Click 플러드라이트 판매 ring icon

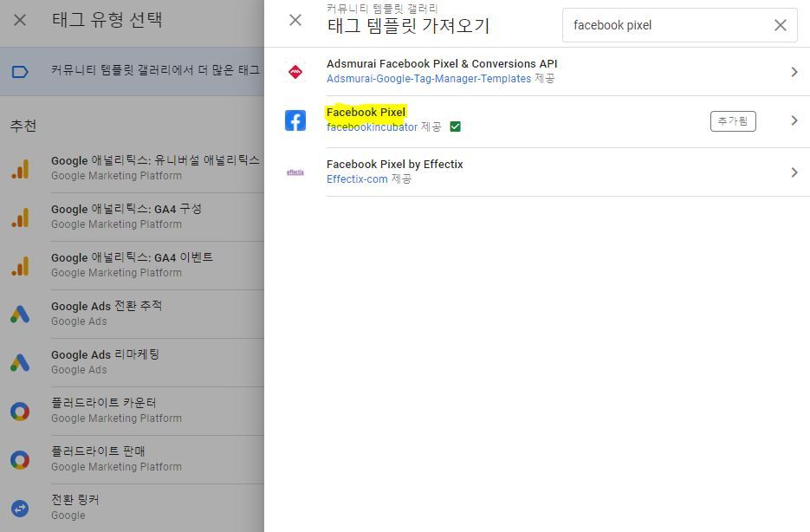pos(20,460)
